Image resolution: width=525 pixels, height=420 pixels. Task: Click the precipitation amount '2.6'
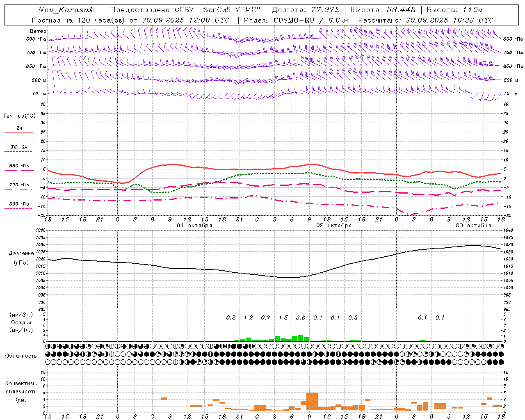pos(300,317)
